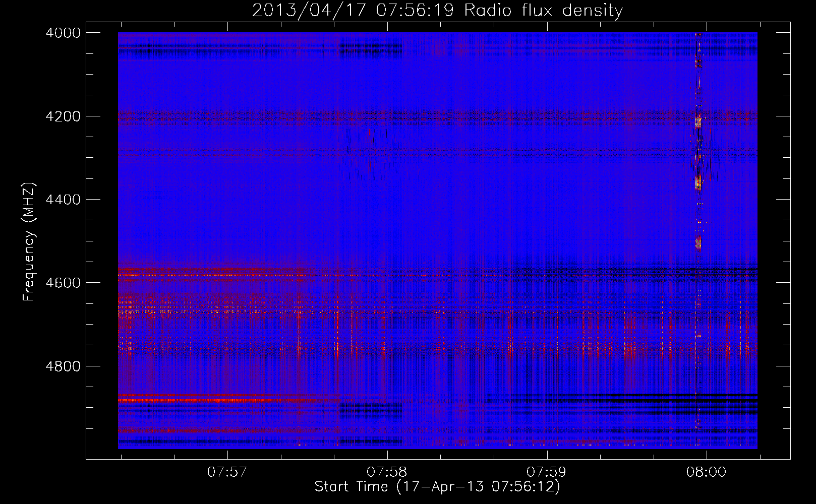Click the "Start Time" horizontal axis label
The height and width of the screenshot is (504, 816).
pos(351,486)
